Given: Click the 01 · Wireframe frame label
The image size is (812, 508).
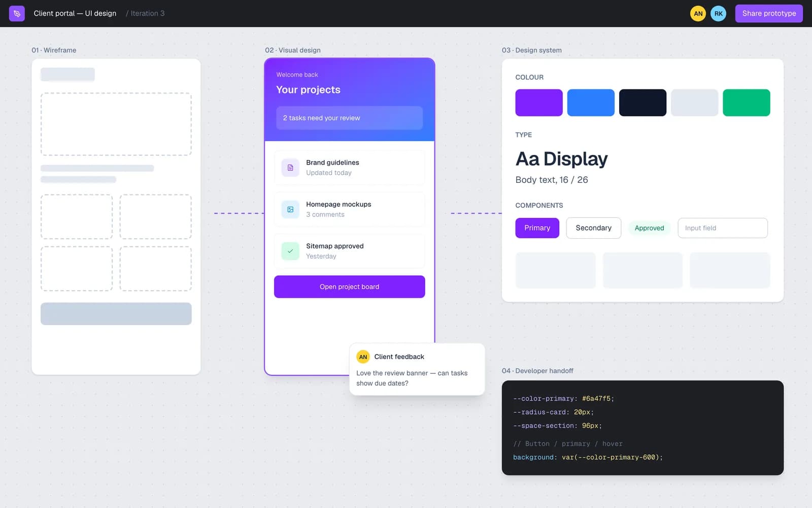Looking at the screenshot, I should pyautogui.click(x=54, y=50).
